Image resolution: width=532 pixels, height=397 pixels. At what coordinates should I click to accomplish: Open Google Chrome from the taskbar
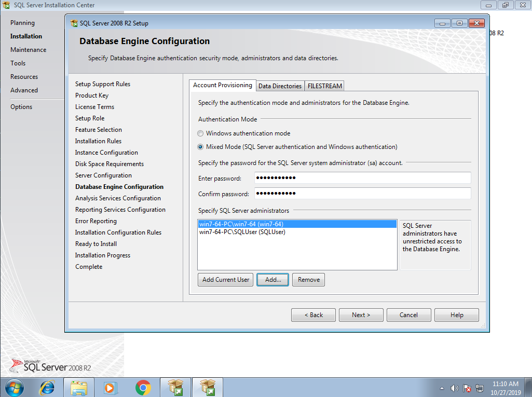[143, 387]
